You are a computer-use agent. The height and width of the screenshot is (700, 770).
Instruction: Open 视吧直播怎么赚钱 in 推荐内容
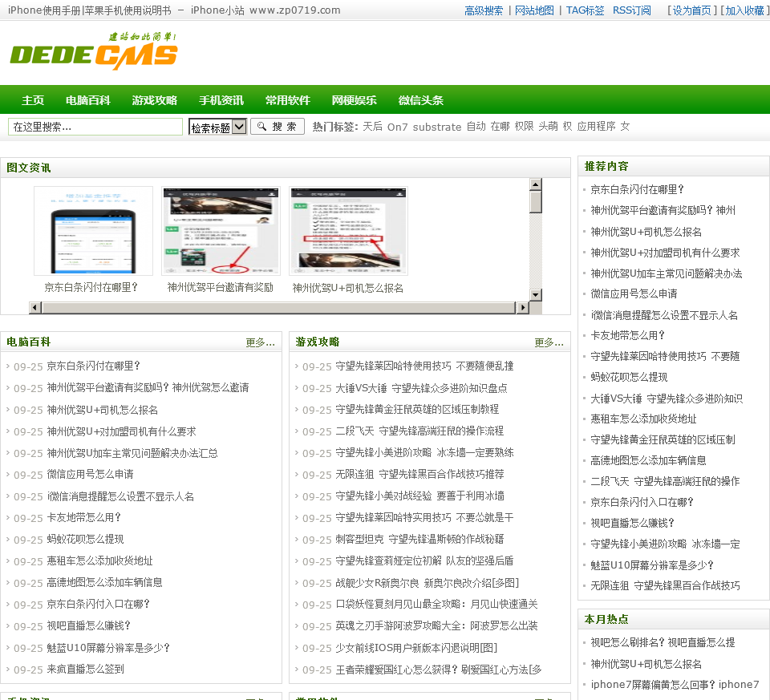point(633,524)
